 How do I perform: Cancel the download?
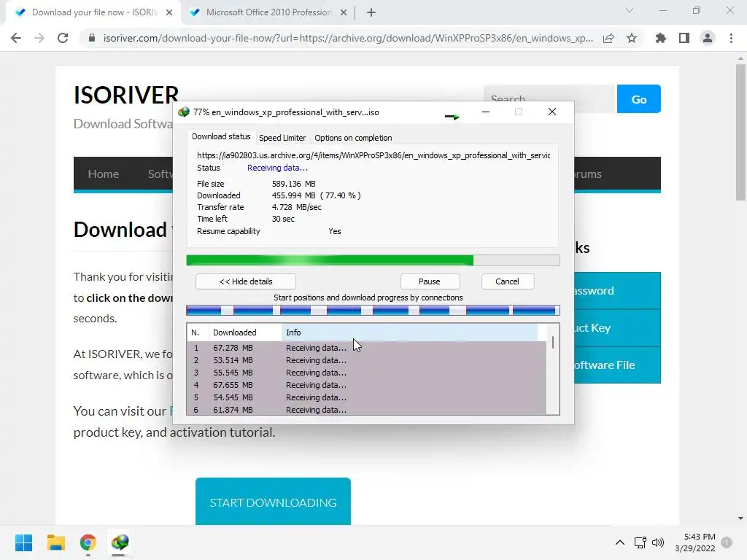point(508,281)
